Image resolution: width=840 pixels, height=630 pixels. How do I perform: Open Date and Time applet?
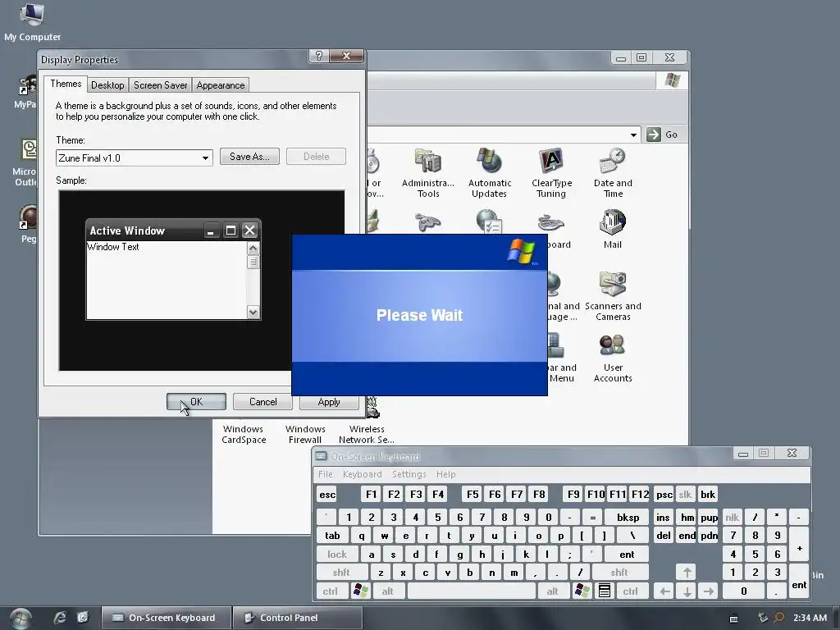click(x=613, y=172)
